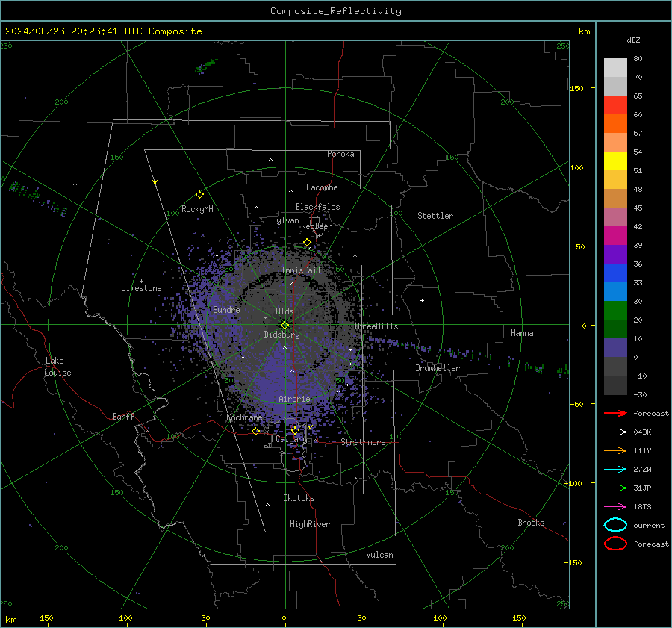This screenshot has height=628, width=672.
Task: Click the cyan 27ZW arrow legend icon
Action: tap(615, 470)
